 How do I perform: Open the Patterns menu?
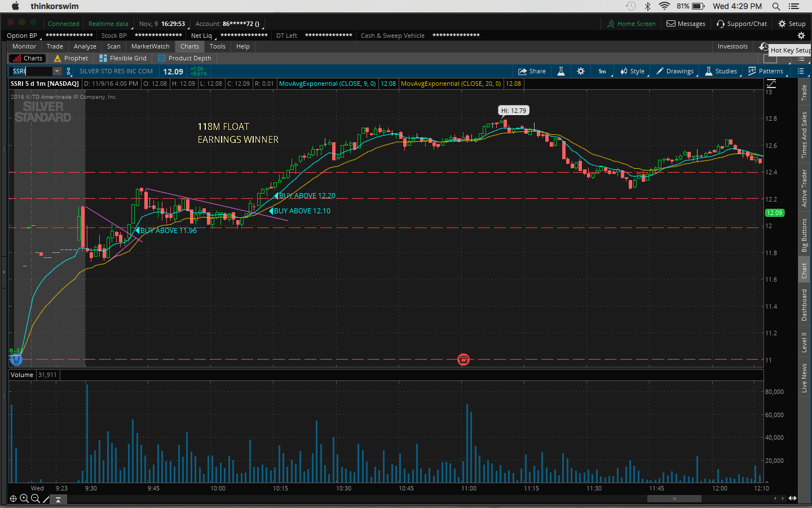766,71
